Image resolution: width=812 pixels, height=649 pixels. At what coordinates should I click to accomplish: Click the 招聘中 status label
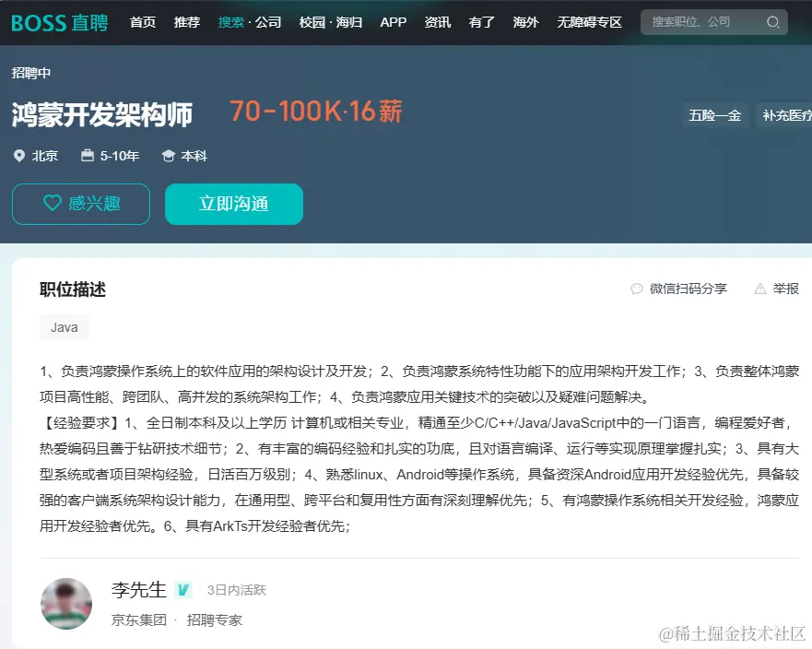tap(31, 73)
